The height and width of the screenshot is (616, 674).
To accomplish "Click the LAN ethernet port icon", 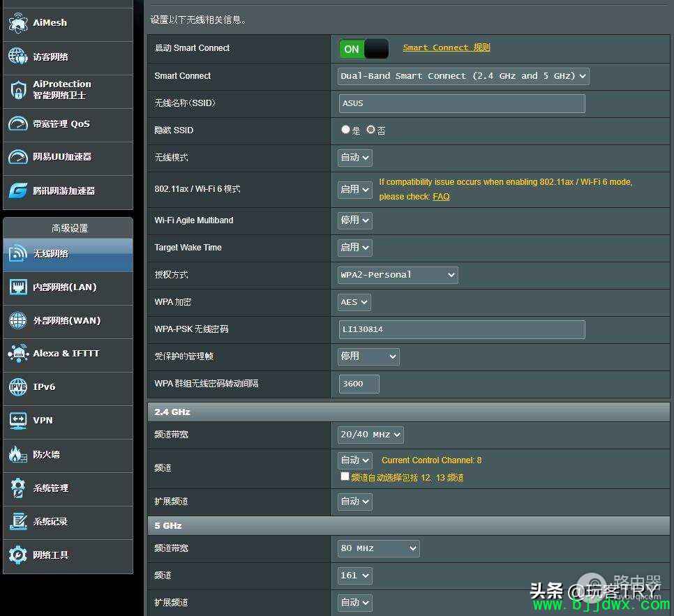I will pyautogui.click(x=18, y=287).
